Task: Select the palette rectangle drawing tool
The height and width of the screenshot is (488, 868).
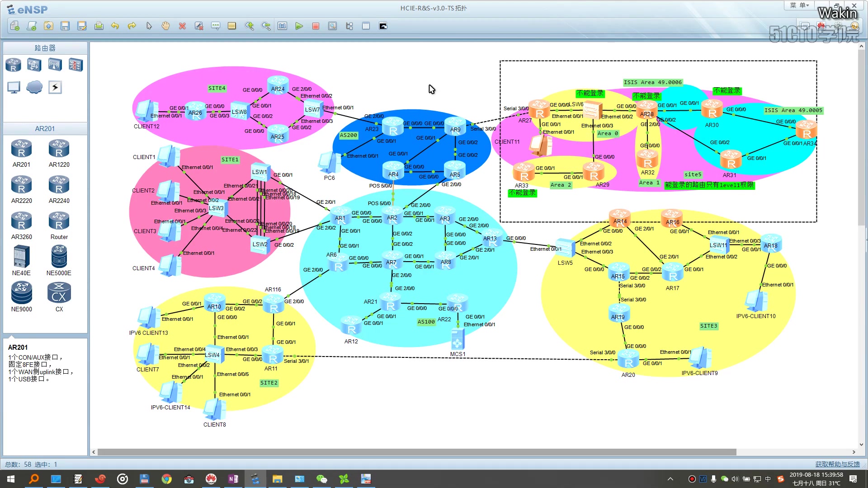Action: coord(232,26)
